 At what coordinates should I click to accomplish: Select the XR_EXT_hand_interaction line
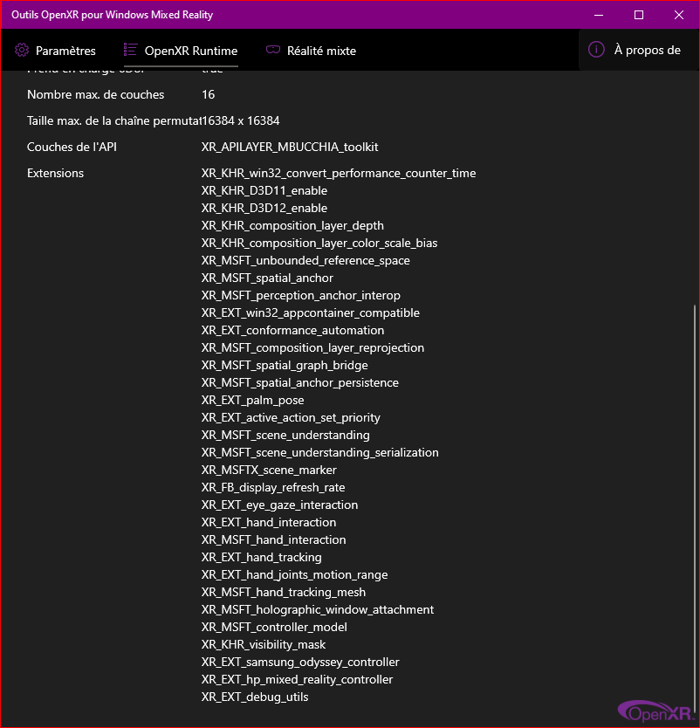coord(269,523)
